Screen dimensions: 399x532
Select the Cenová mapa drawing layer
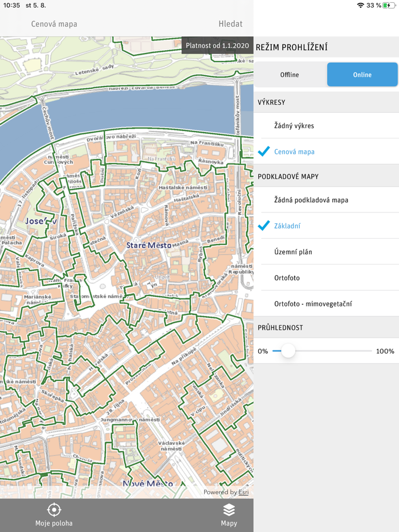pos(327,152)
